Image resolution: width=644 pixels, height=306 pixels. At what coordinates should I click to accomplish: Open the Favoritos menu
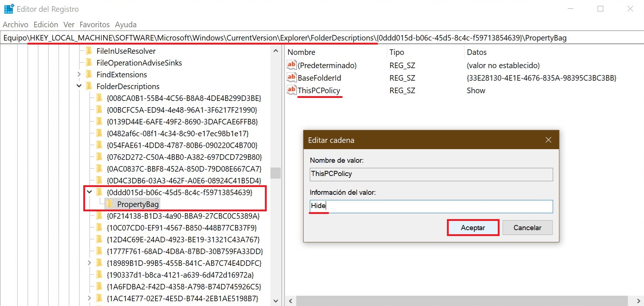pyautogui.click(x=95, y=24)
